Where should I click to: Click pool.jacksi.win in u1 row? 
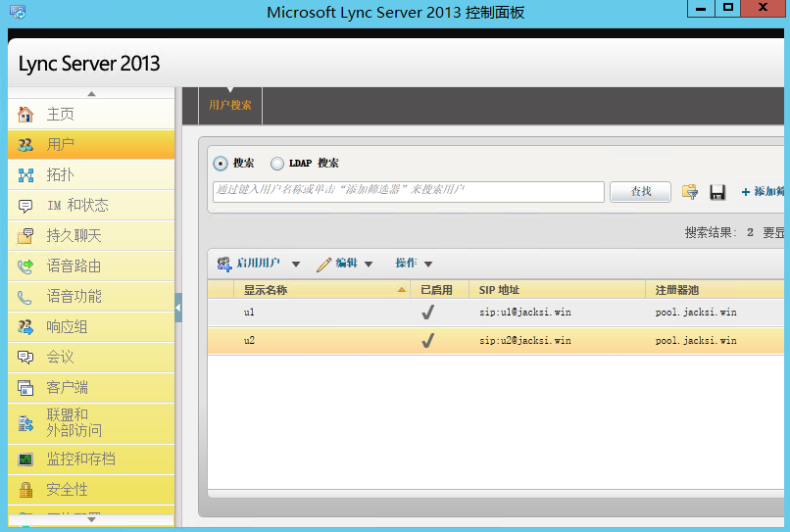click(x=696, y=313)
